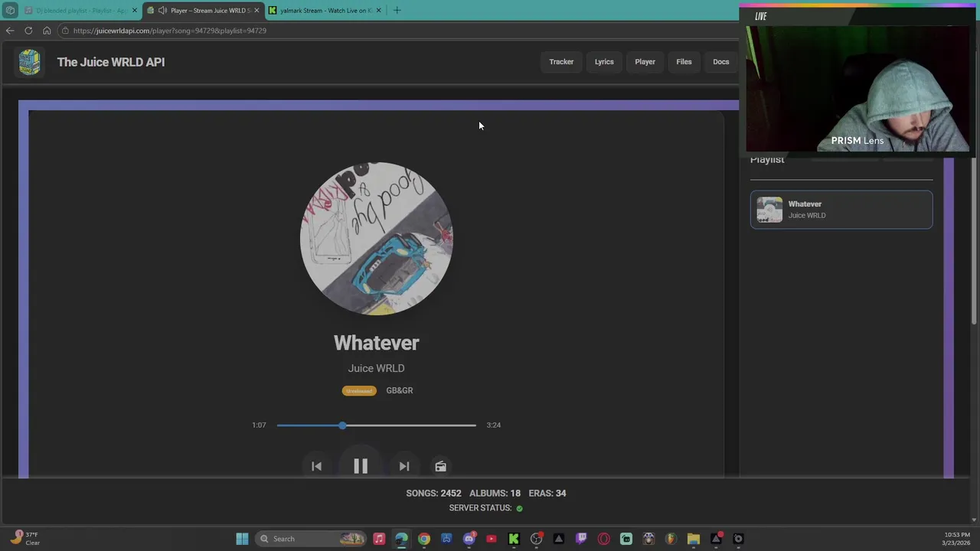Click The Juice WRLD API title link
The width and height of the screenshot is (980, 551).
pyautogui.click(x=111, y=62)
